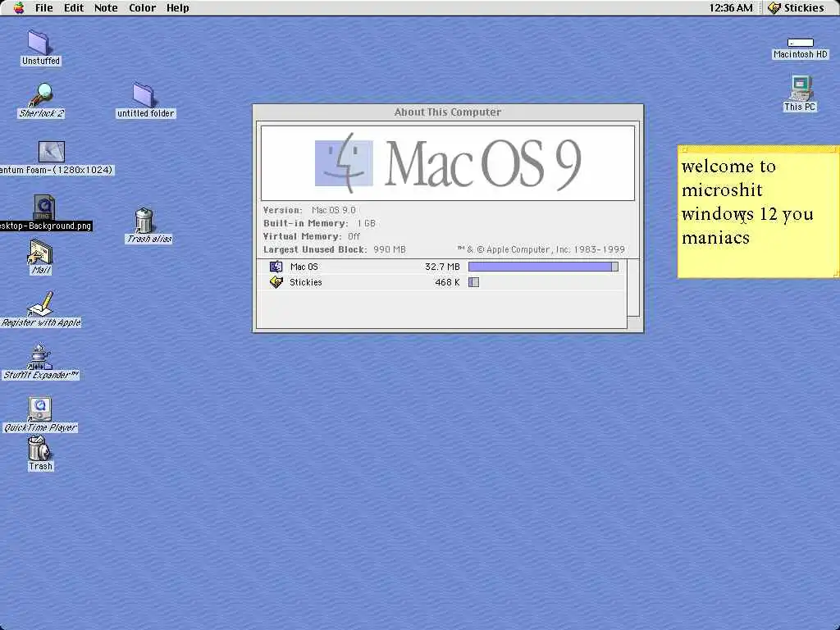This screenshot has height=630, width=840.
Task: Click the Mac OS row icon
Action: pos(276,267)
